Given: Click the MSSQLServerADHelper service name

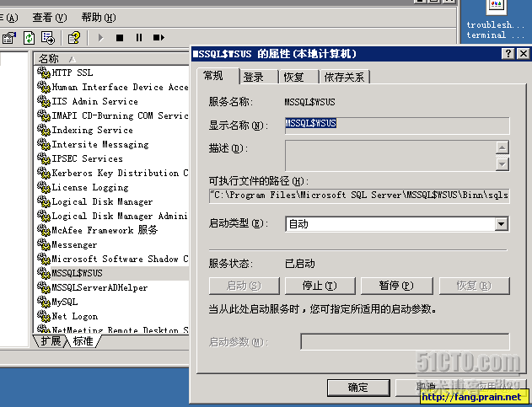Looking at the screenshot, I should [99, 287].
